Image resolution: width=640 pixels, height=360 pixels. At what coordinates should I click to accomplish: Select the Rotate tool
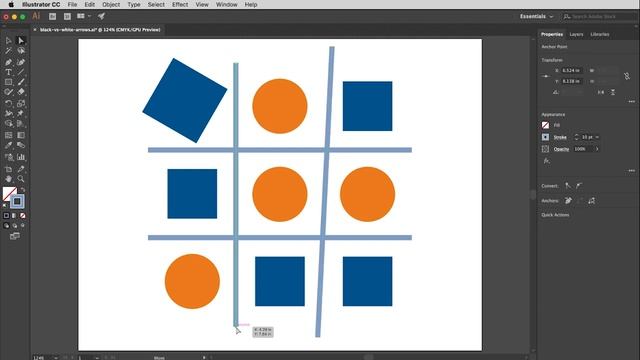(x=9, y=104)
